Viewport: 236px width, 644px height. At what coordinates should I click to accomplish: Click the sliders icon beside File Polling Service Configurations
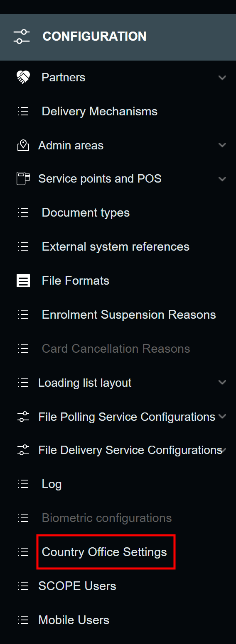click(x=23, y=417)
